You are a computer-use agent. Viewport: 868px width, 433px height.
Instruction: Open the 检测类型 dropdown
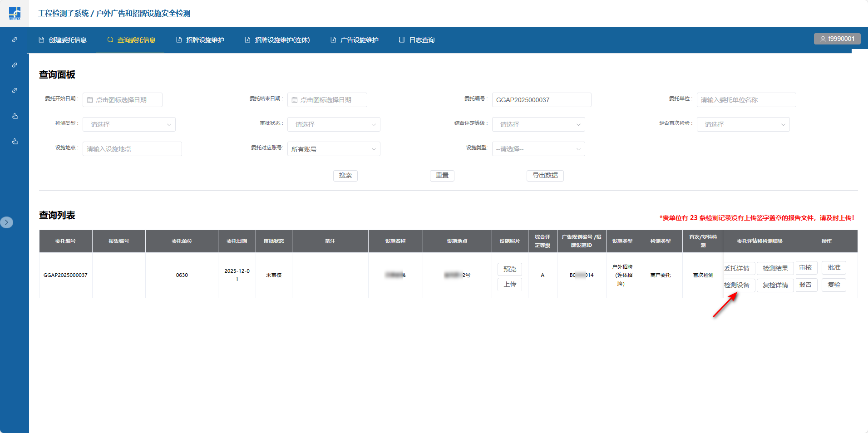pos(129,124)
